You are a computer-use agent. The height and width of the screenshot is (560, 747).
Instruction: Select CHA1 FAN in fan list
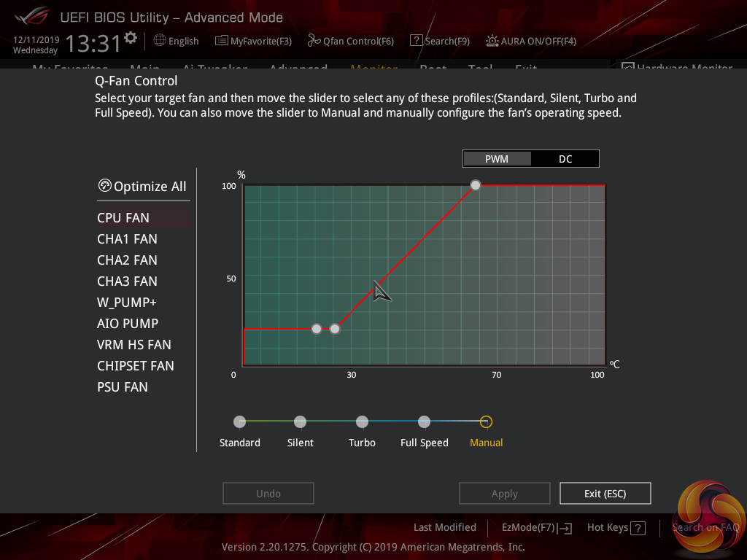(x=127, y=239)
